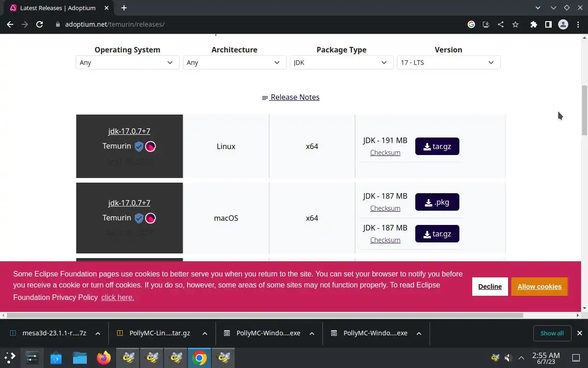Open Chrome three-dot menu

click(x=578, y=24)
